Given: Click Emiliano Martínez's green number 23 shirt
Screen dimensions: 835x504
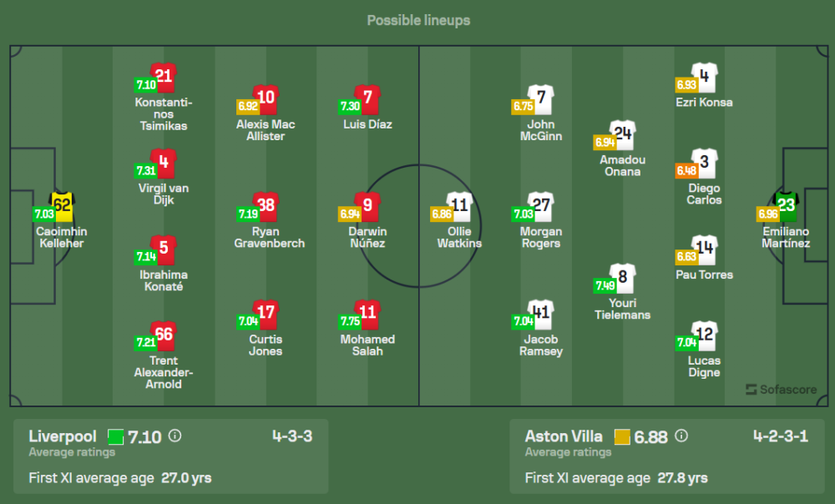Looking at the screenshot, I should click(787, 204).
